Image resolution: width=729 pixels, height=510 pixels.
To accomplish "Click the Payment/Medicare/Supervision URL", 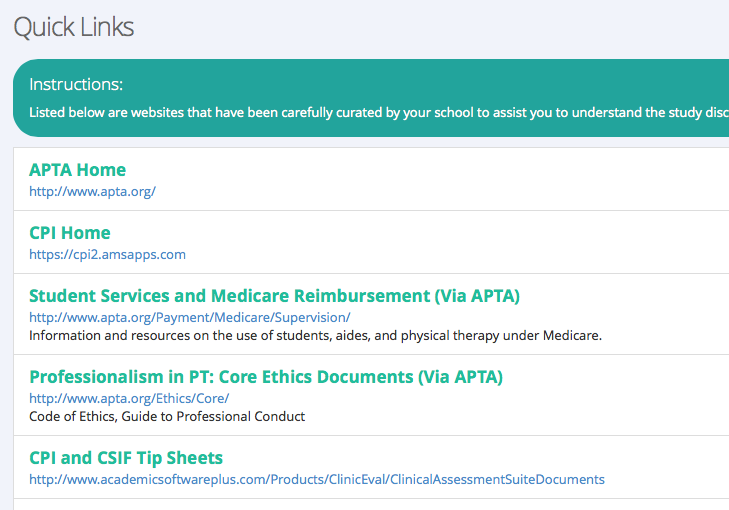I will pos(189,317).
